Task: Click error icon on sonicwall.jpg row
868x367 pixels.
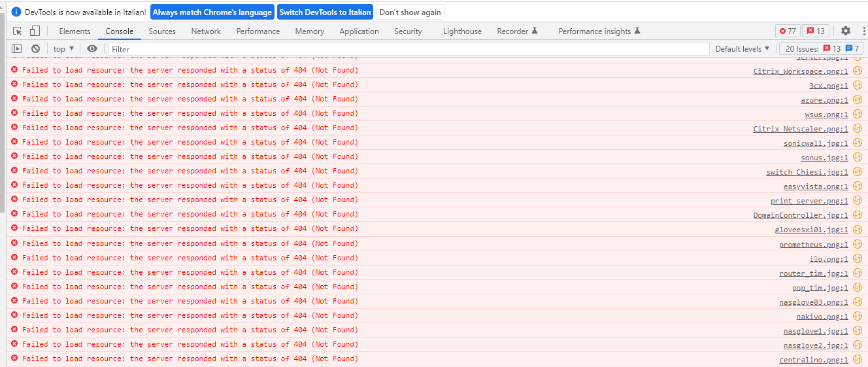Action: coord(14,142)
